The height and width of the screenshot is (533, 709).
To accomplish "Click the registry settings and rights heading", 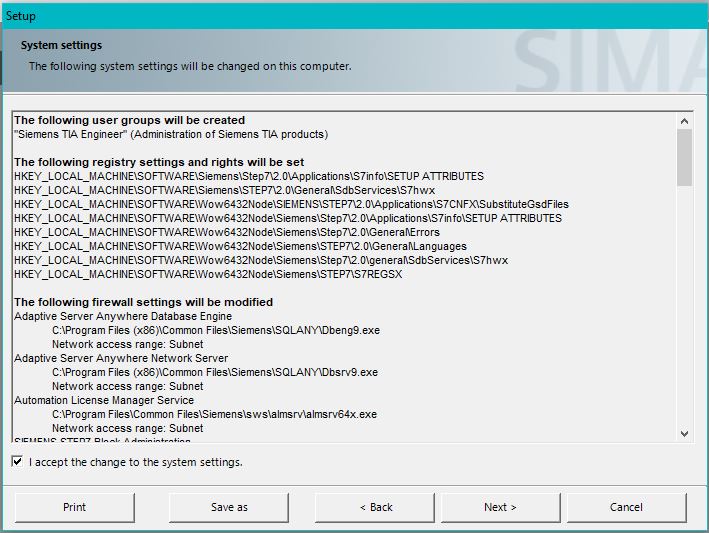I will [159, 162].
